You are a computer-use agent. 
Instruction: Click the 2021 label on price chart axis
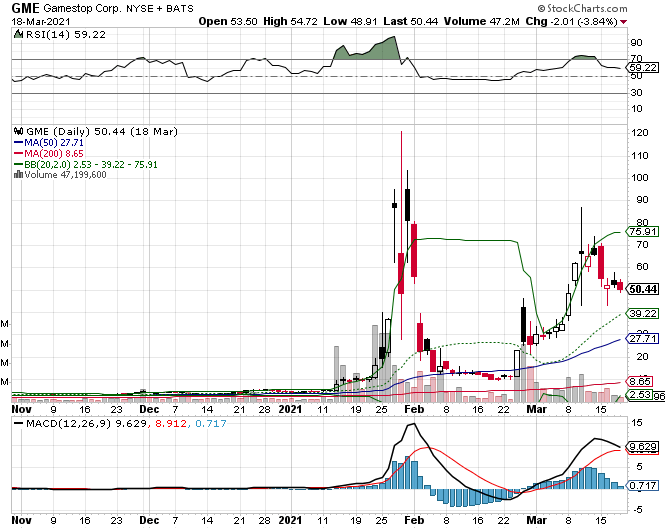(x=290, y=409)
